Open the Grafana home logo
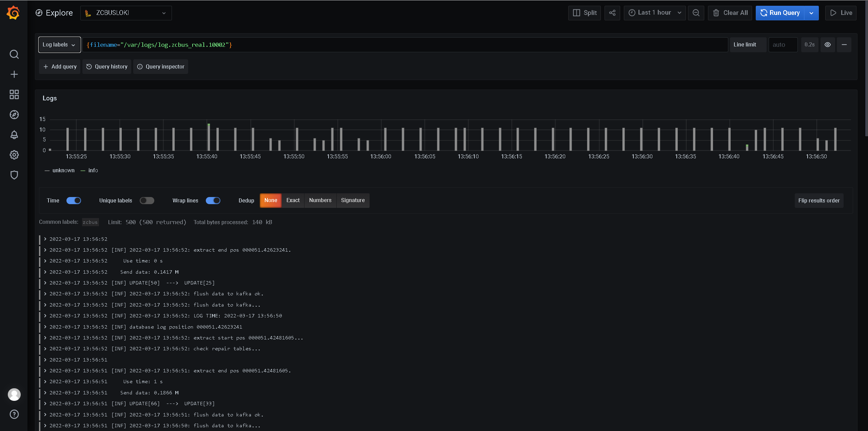 (x=13, y=13)
